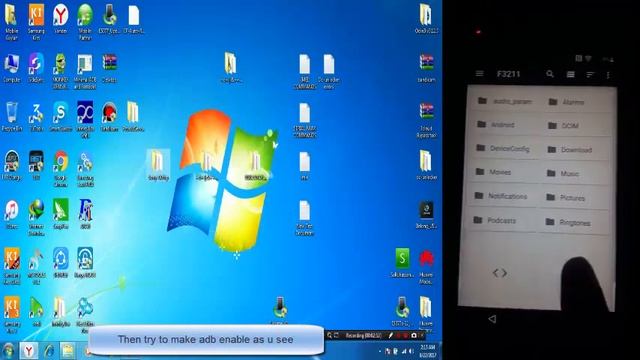Screen dimensions: 640x360
Task: Click the Windows Start button
Action: pos(8,351)
